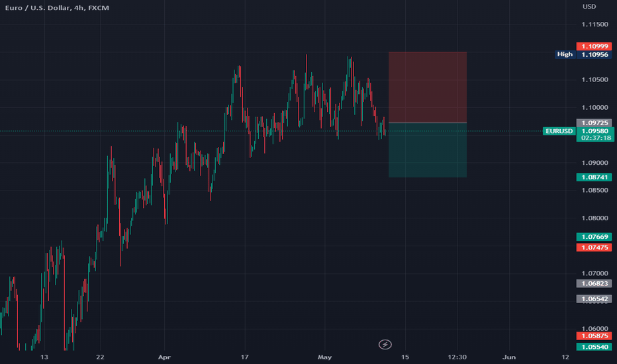Select the gray 1.06542 price label

point(594,299)
